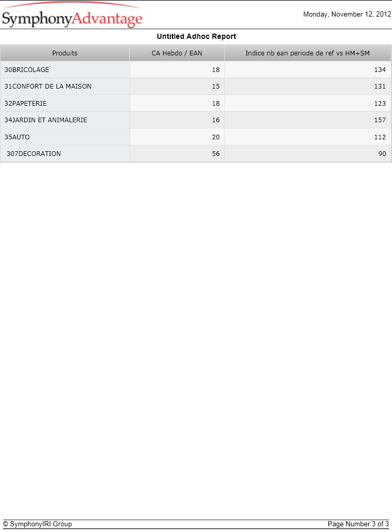Click the date Monday, November 12, 2012
The height and width of the screenshot is (532, 392).
pos(347,15)
